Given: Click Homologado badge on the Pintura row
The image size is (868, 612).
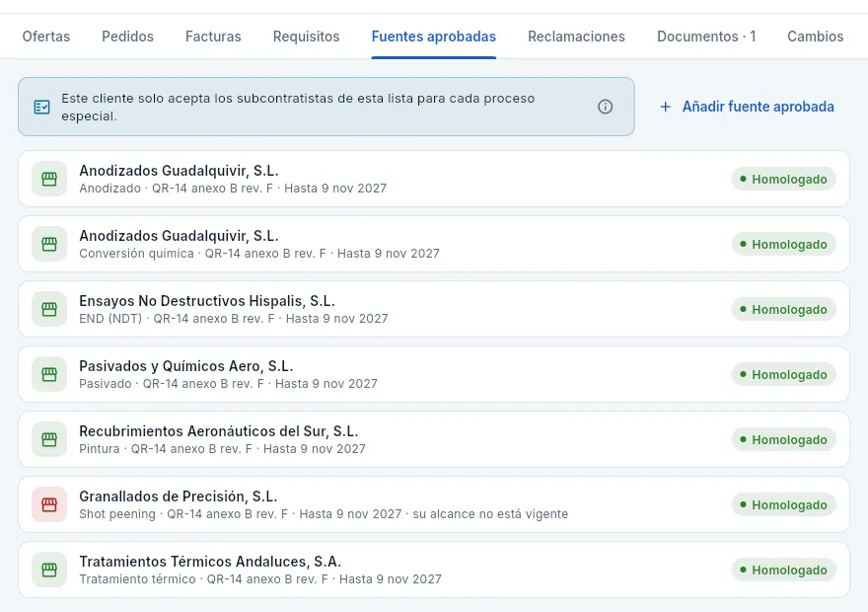Looking at the screenshot, I should point(783,440).
